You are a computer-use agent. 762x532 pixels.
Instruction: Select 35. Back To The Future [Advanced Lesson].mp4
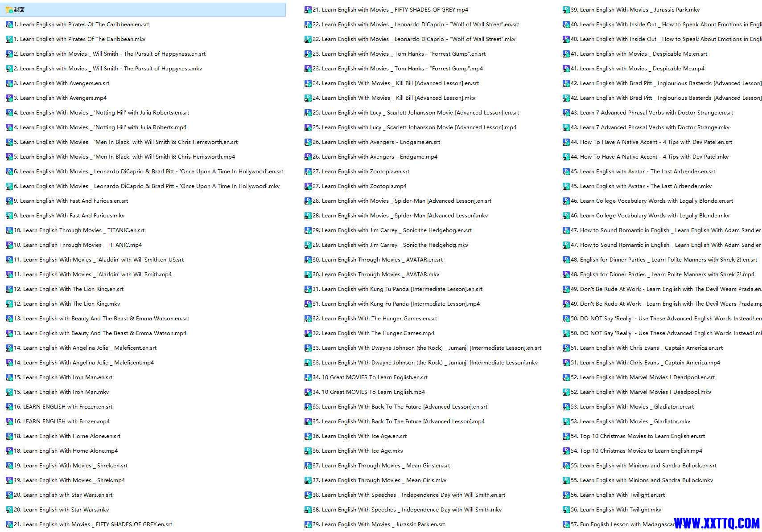pos(399,421)
